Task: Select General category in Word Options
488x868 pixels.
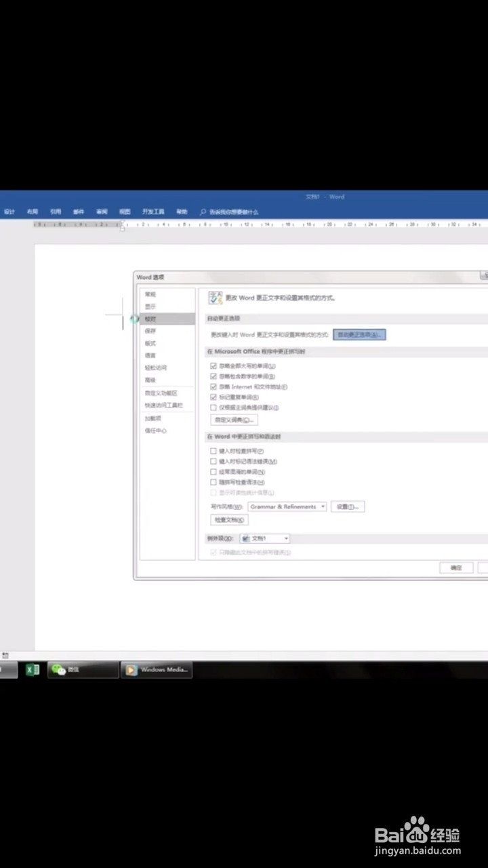Action: [x=167, y=294]
